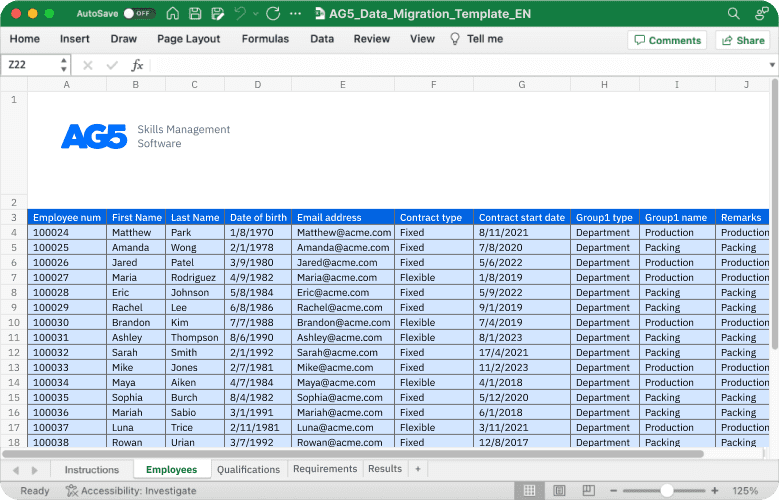Select the Email address header cell
Image resolution: width=779 pixels, height=500 pixels.
pyautogui.click(x=343, y=217)
